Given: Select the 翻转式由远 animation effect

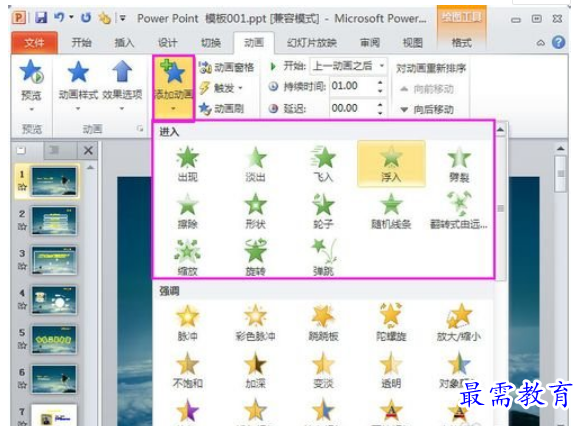Looking at the screenshot, I should [x=459, y=211].
